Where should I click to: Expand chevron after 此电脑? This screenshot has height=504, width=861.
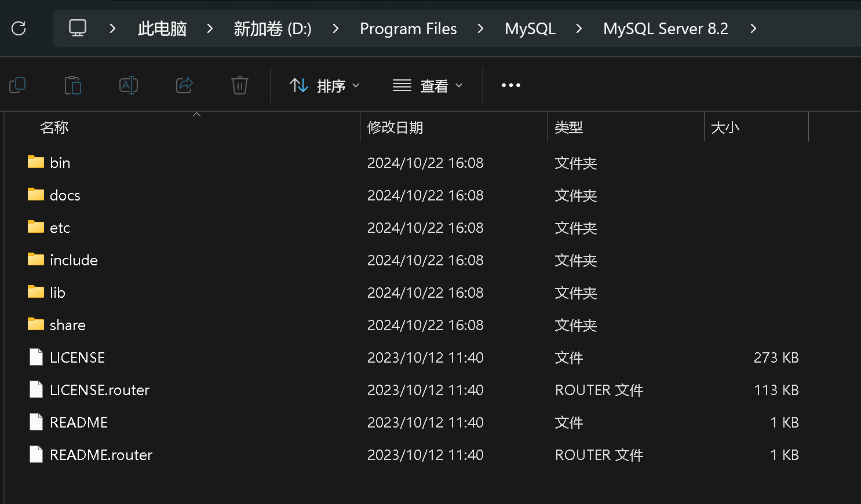point(210,28)
